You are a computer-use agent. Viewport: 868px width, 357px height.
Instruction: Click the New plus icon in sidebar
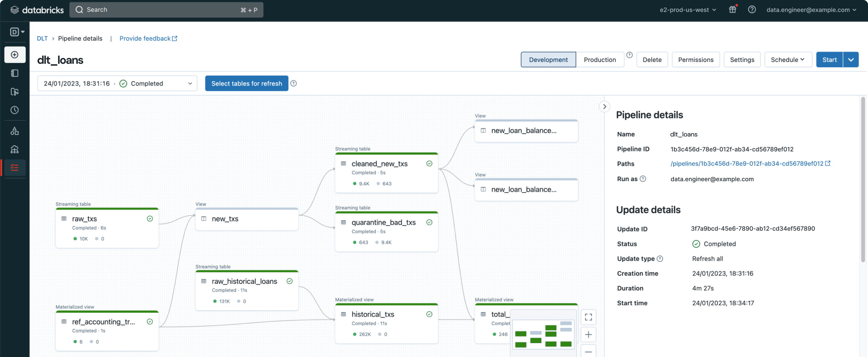point(15,55)
